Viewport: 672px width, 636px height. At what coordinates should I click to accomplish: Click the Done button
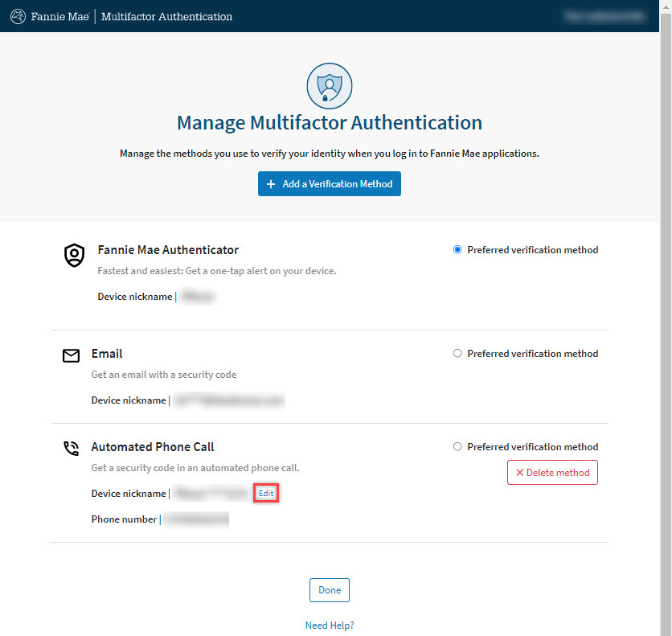(329, 590)
